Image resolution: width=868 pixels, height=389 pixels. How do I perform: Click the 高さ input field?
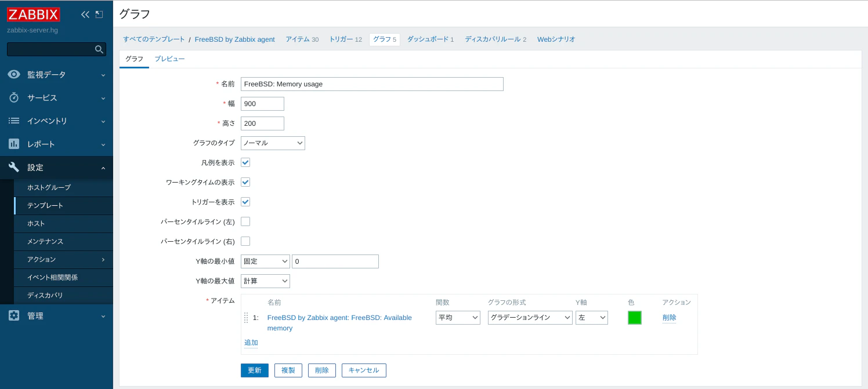tap(262, 123)
